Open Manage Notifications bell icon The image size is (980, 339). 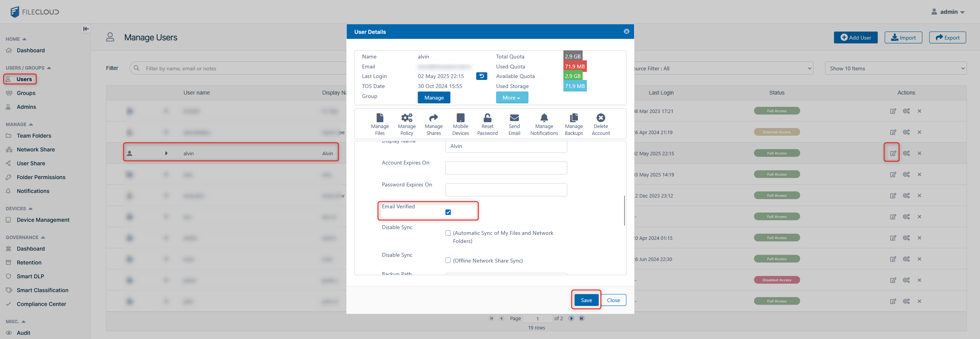(544, 124)
